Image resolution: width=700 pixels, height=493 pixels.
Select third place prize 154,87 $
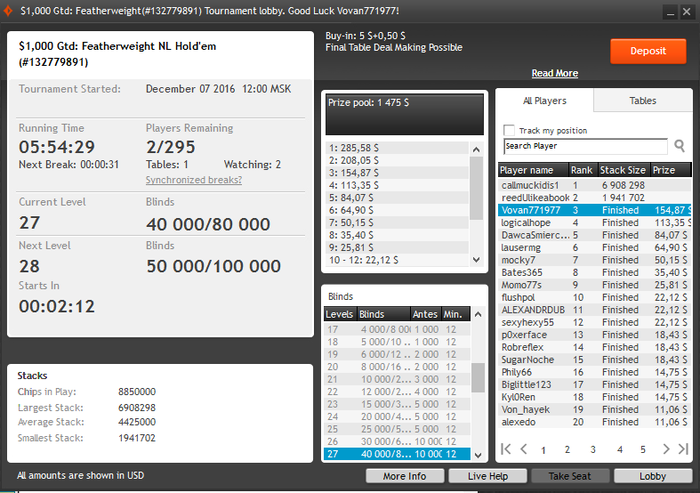tap(397, 173)
